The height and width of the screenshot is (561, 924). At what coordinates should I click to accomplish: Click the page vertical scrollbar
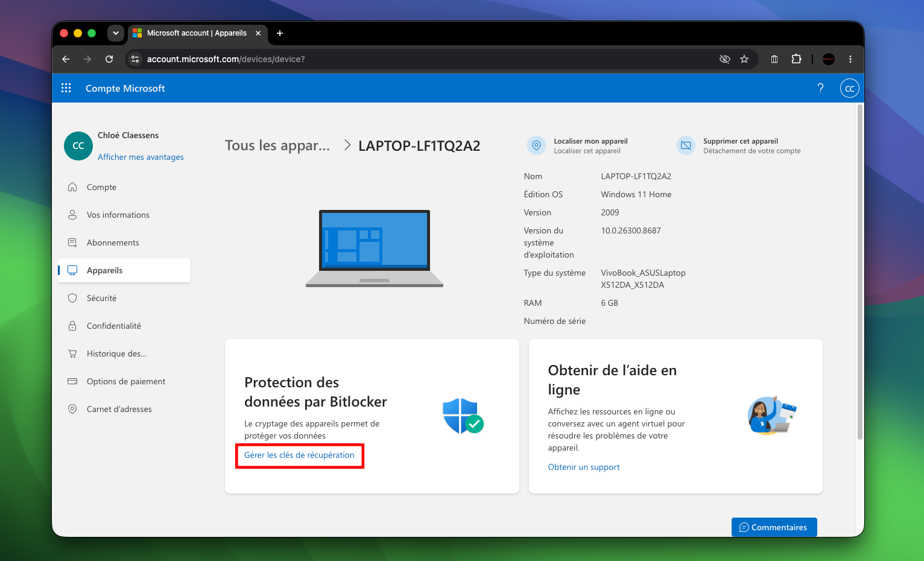tap(860, 273)
